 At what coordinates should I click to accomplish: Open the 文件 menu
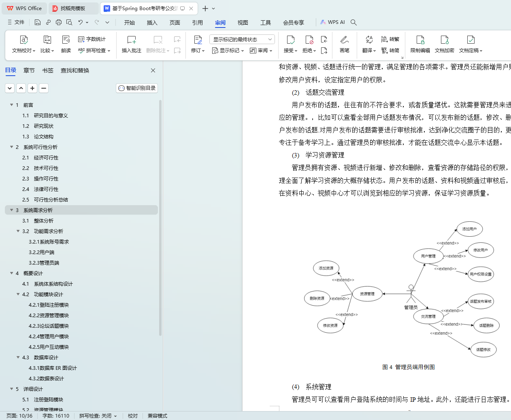coord(16,22)
